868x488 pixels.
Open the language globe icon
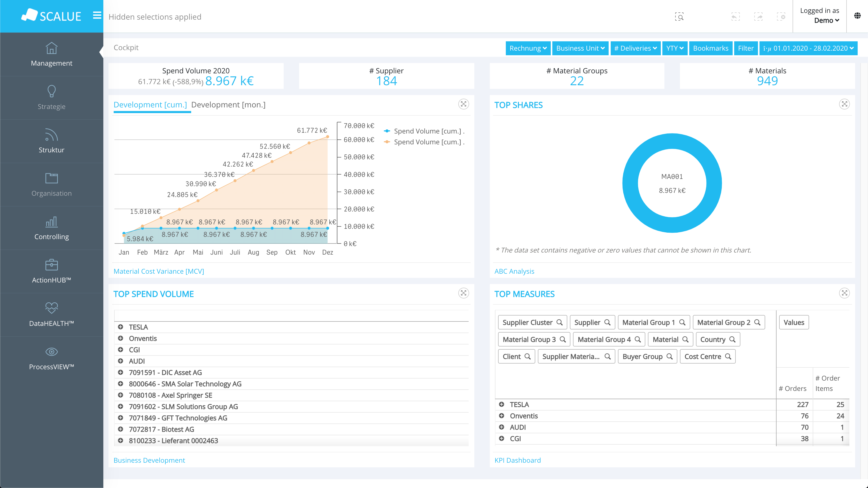[858, 15]
